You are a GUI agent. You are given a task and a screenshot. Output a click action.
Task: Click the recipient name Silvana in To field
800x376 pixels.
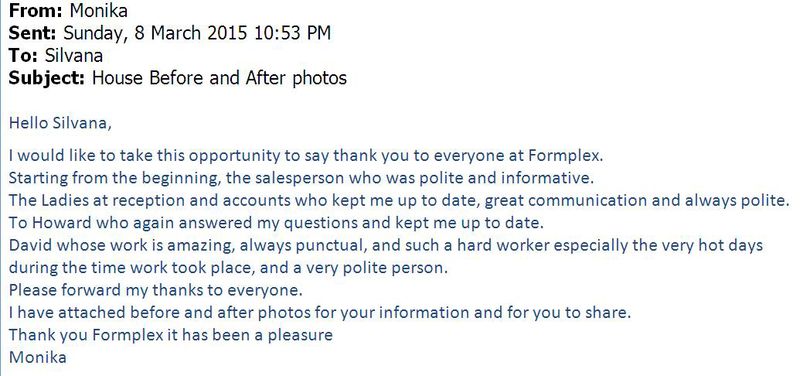point(73,55)
